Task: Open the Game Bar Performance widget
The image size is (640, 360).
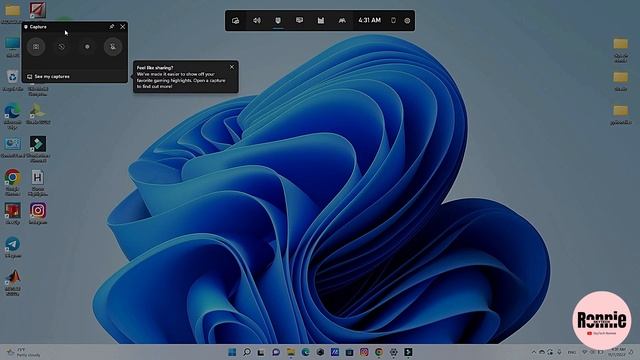Action: tap(299, 20)
